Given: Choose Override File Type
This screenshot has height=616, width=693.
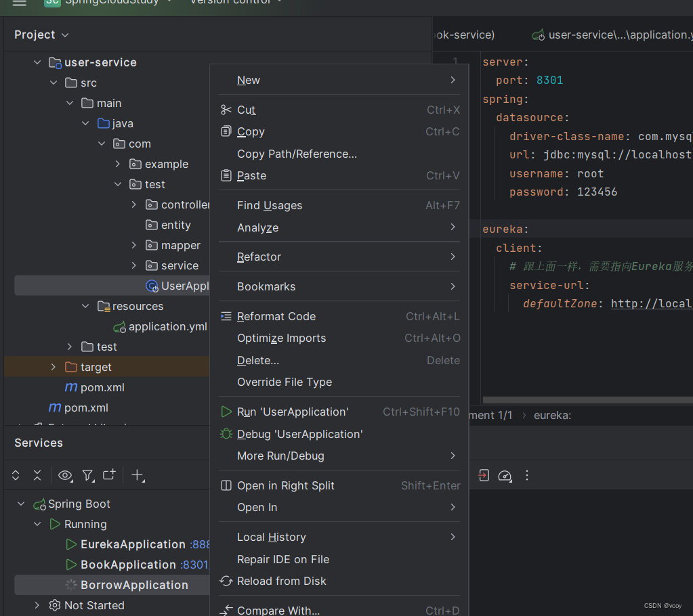Looking at the screenshot, I should [339, 382].
